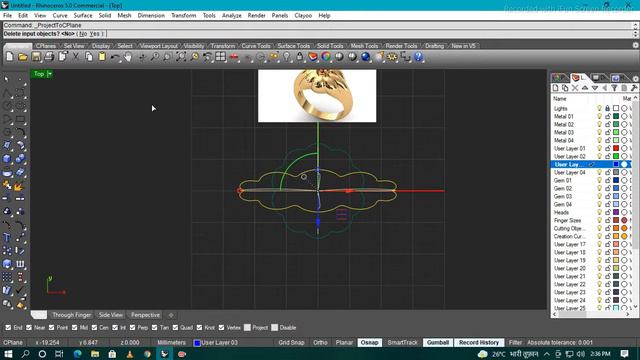Click the Lock padlock icon in toolbar
Screen dimensions: 640x360
tap(300, 57)
